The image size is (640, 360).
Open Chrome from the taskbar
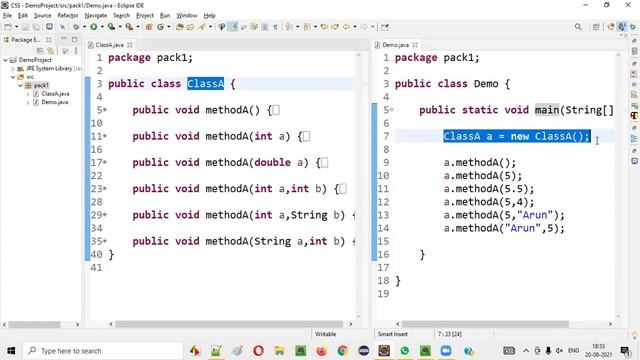pyautogui.click(x=342, y=351)
